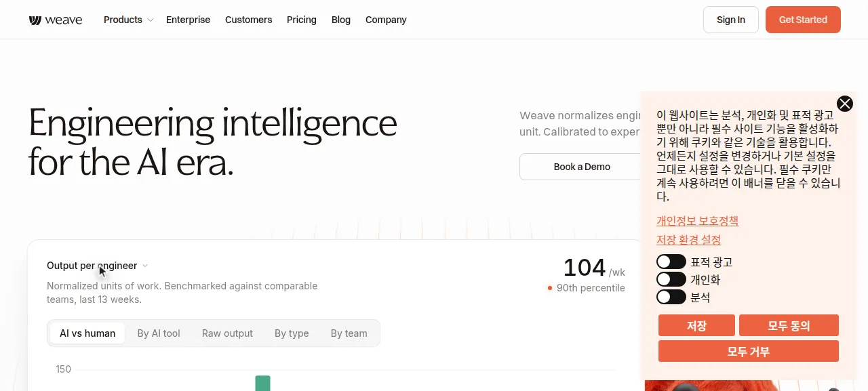Click the Get Started button
This screenshot has width=868, height=391.
[803, 20]
